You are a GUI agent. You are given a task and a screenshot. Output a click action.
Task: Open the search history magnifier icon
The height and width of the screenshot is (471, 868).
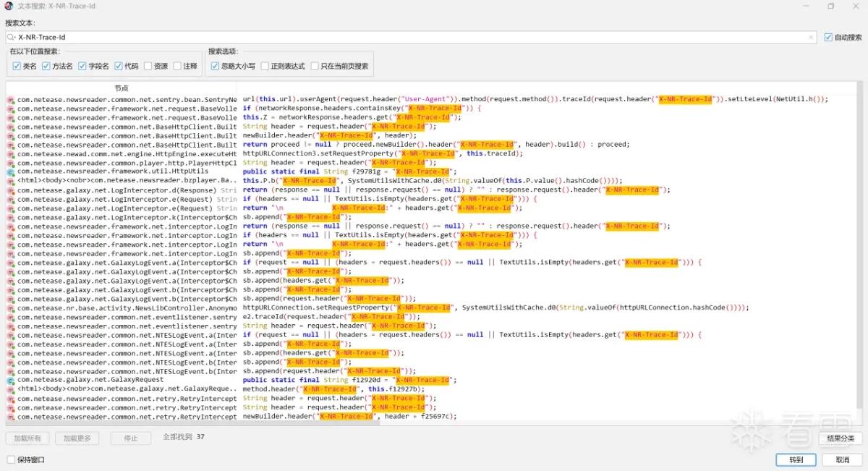(x=12, y=37)
